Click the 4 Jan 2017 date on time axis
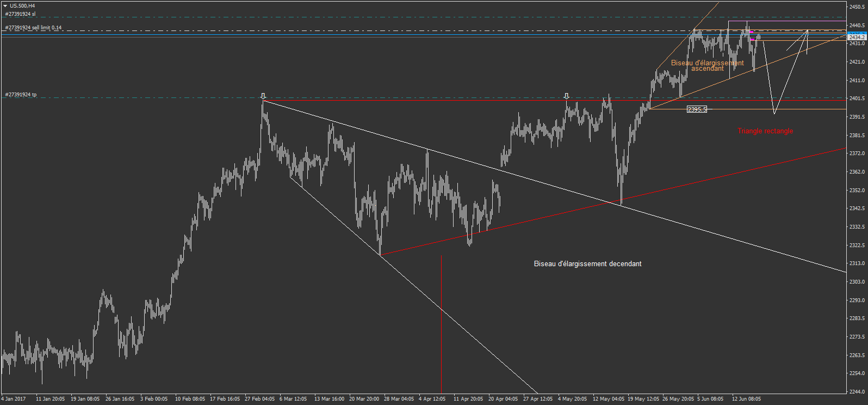This screenshot has height=405, width=868. pos(14,399)
